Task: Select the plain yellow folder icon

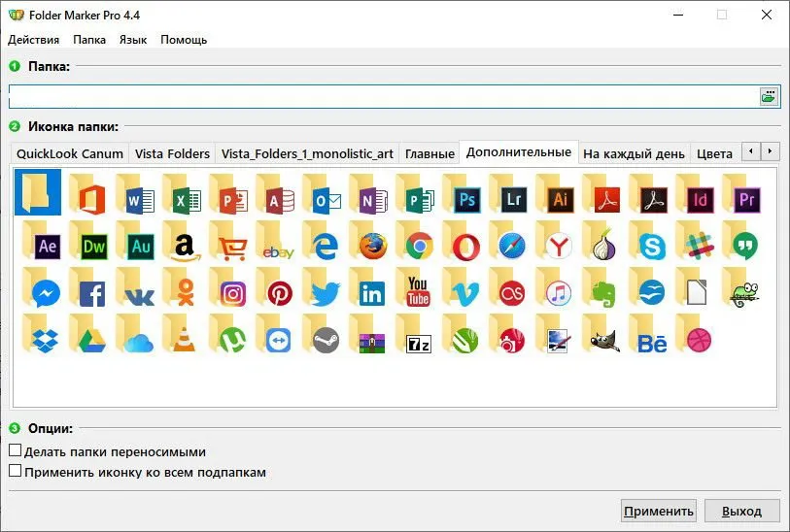Action: [x=38, y=192]
